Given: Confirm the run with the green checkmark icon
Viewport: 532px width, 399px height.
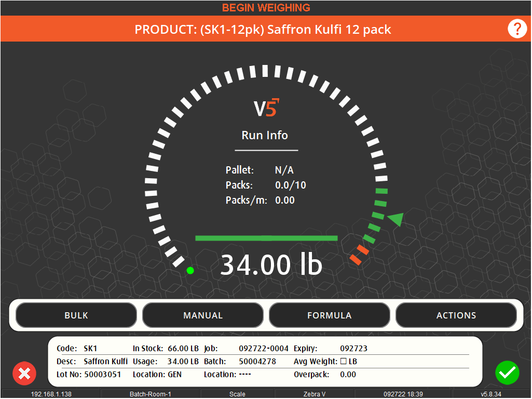Looking at the screenshot, I should click(x=507, y=373).
